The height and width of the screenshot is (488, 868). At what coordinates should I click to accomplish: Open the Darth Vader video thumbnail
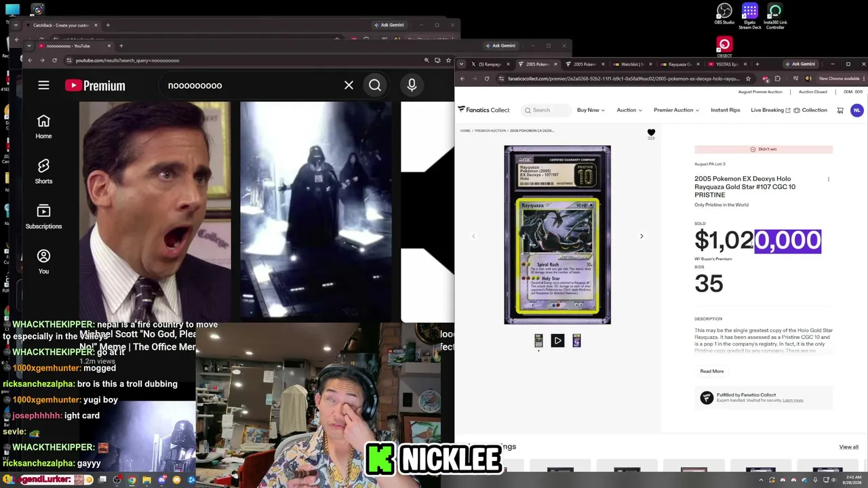316,211
